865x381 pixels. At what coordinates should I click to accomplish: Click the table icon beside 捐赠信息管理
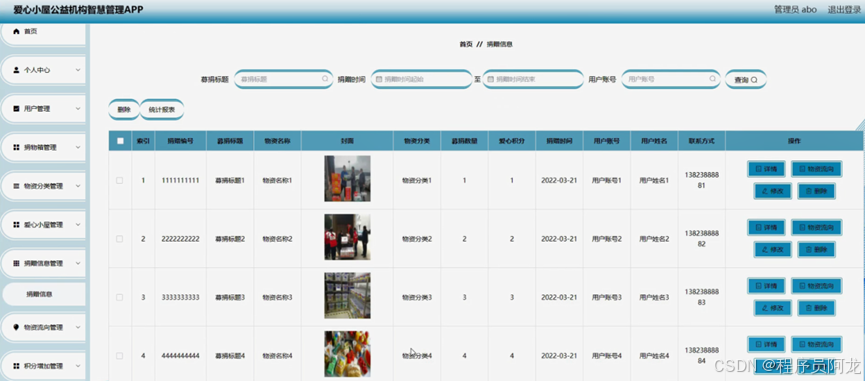pyautogui.click(x=16, y=263)
